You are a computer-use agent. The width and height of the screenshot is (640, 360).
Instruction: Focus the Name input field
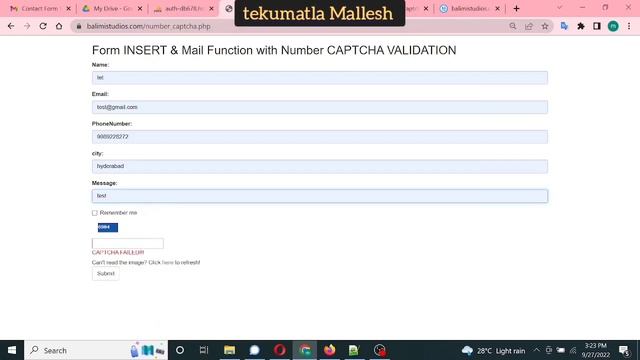[x=320, y=78]
